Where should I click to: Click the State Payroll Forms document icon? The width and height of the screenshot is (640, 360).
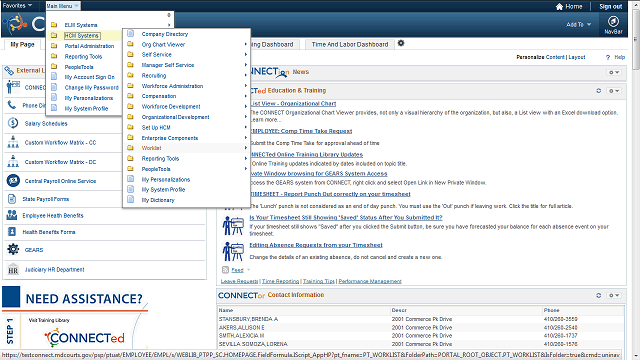(12, 199)
